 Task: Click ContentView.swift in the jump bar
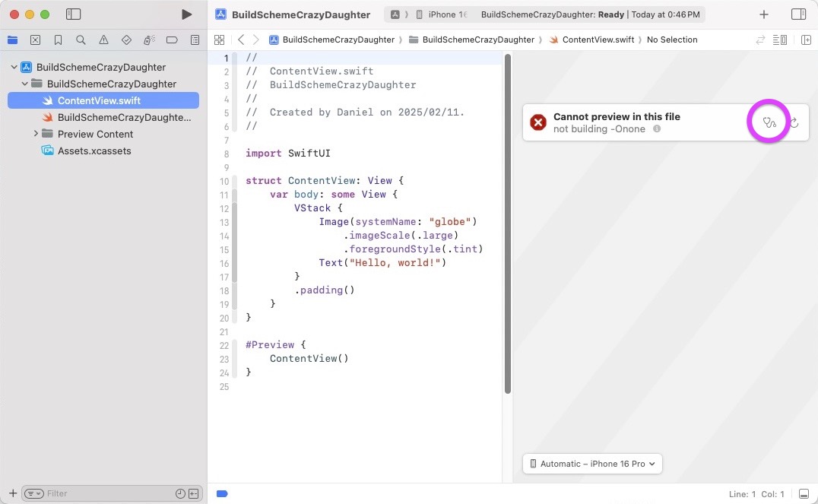(598, 40)
